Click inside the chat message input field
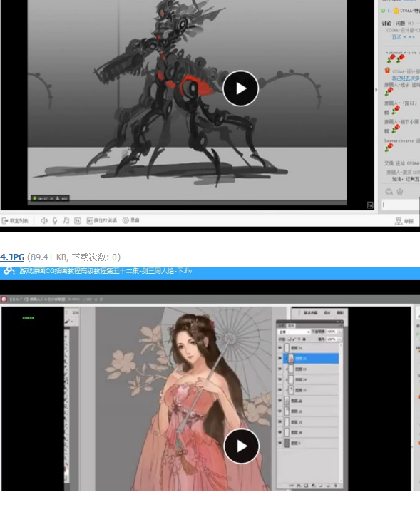Viewport: 420px width, 507px height. pos(400,205)
